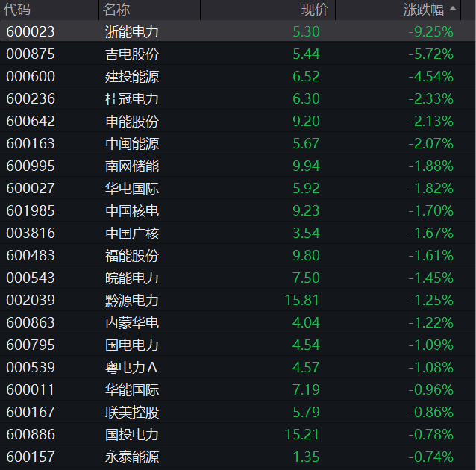Open 桂冠电力 stock entry

tap(132, 98)
